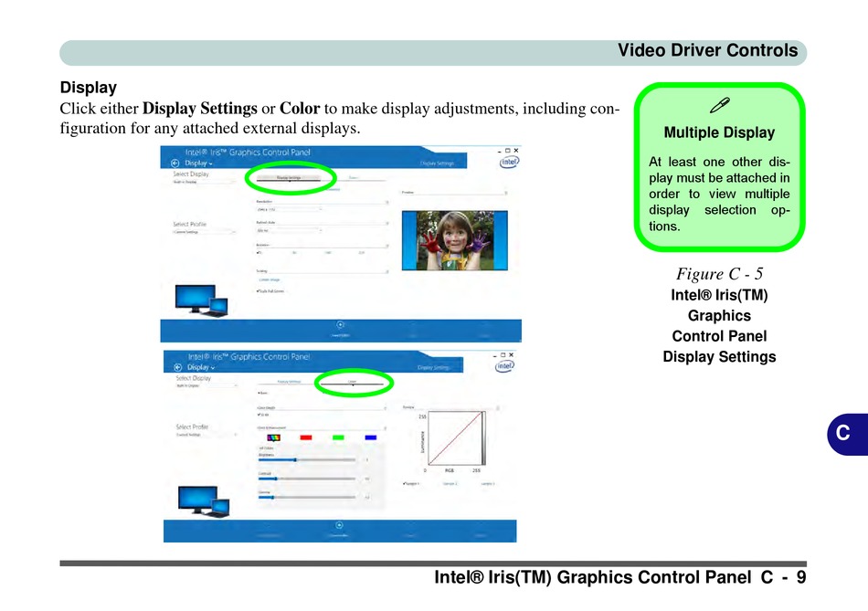
Task: Select the 32 Bit color depth option
Action: pyautogui.click(x=263, y=415)
